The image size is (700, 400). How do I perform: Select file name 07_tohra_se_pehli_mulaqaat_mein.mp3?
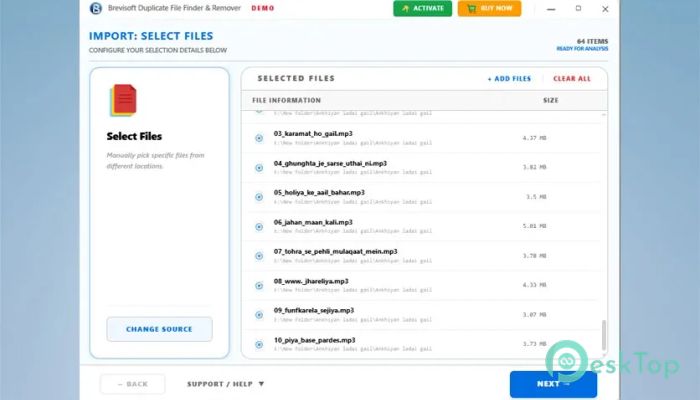[335, 251]
